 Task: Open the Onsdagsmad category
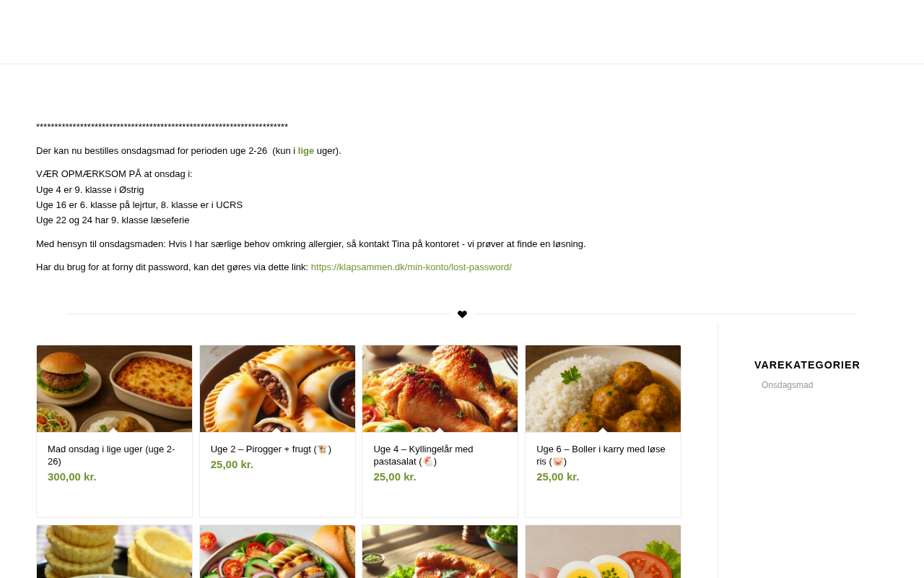(787, 385)
